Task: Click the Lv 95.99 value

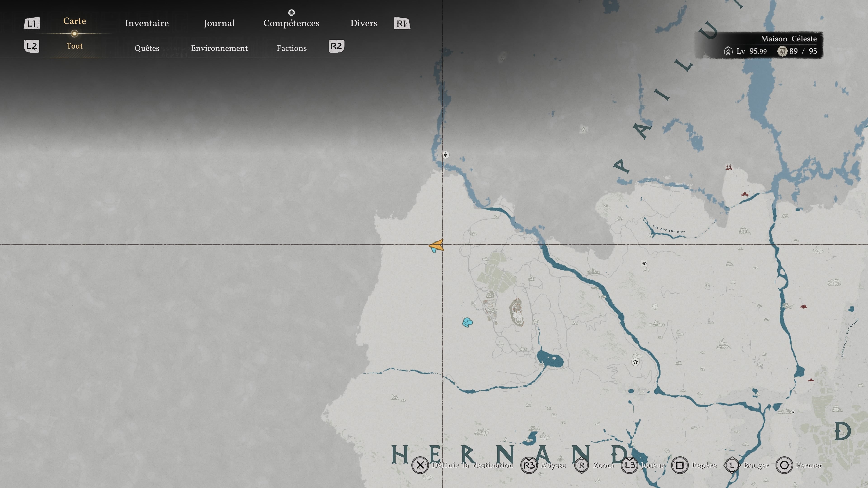Action: click(751, 51)
